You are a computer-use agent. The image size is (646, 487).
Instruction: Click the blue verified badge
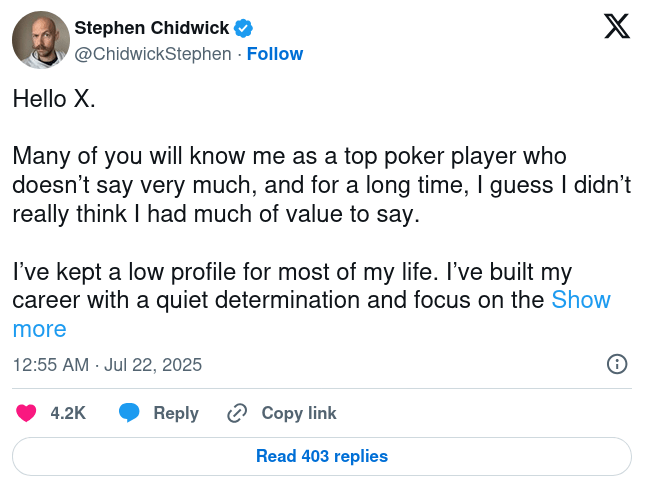(243, 28)
